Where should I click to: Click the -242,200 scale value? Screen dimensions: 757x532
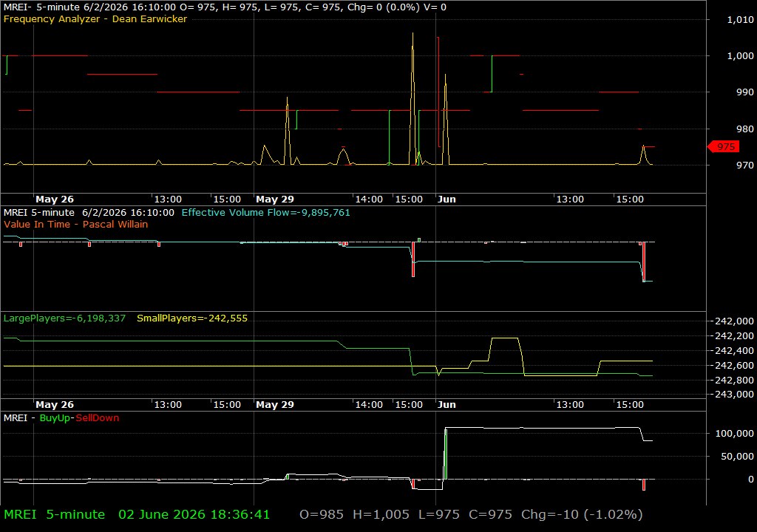click(x=734, y=335)
